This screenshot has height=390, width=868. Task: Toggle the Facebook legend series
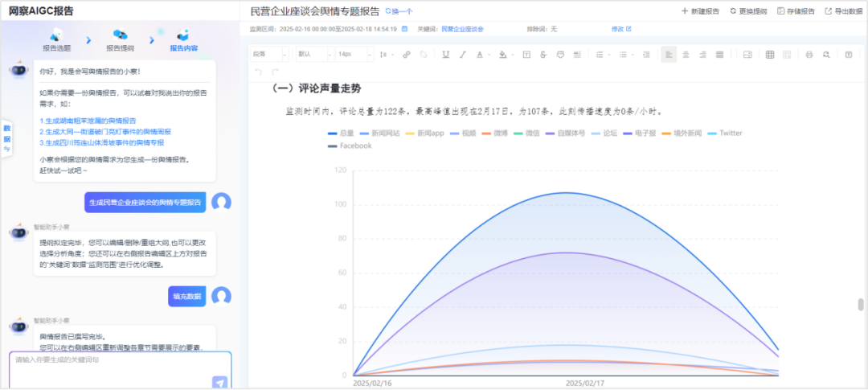coord(350,146)
